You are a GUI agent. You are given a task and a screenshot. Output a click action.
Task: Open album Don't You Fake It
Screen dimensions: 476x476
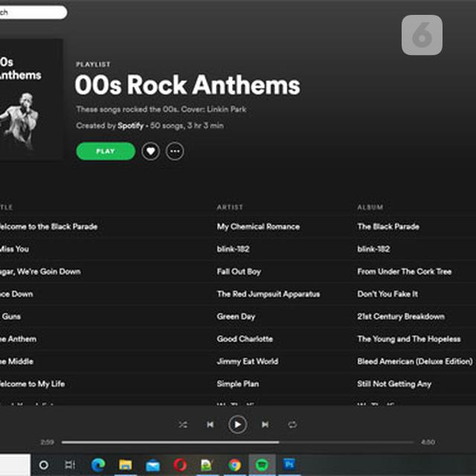387,294
